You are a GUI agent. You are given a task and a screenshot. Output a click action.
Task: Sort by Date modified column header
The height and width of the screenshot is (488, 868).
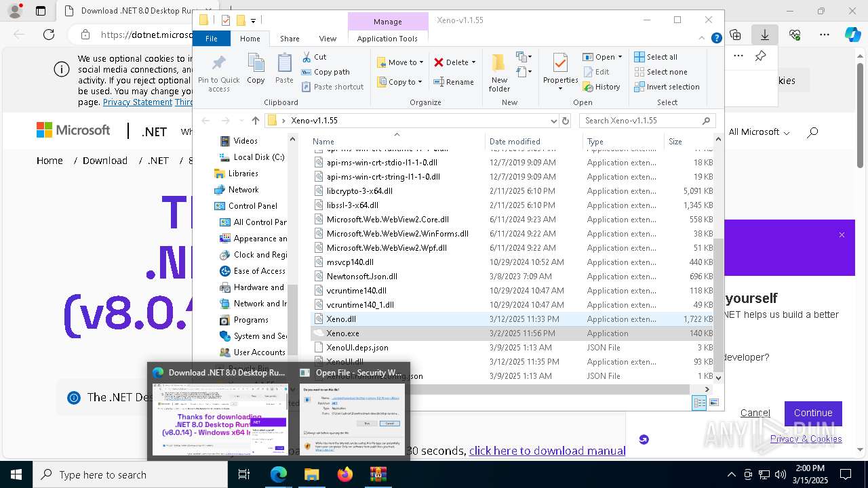pos(533,142)
